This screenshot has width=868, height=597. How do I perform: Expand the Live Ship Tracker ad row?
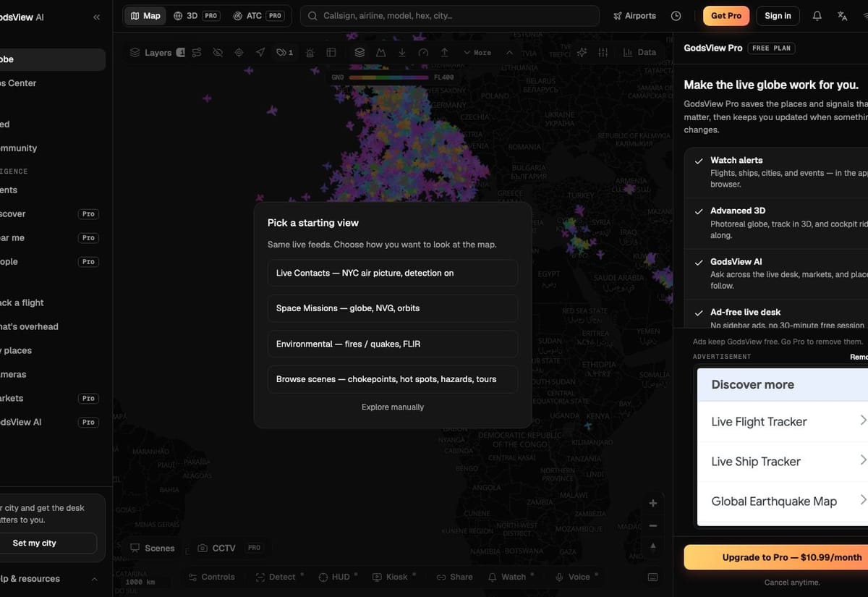click(x=783, y=462)
